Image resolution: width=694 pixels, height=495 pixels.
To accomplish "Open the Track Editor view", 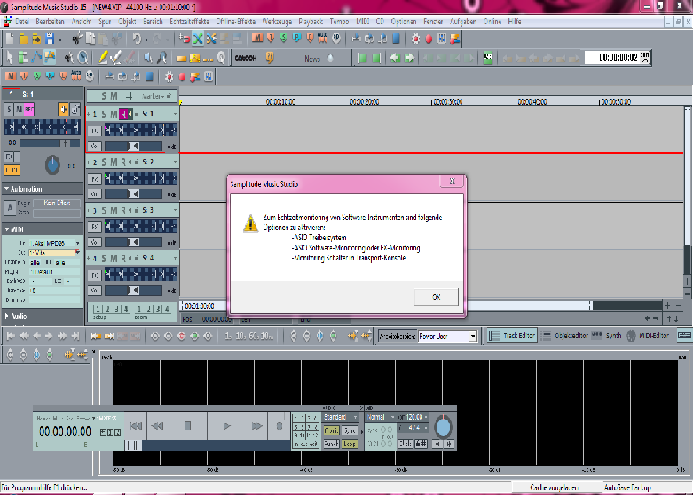I will [512, 336].
